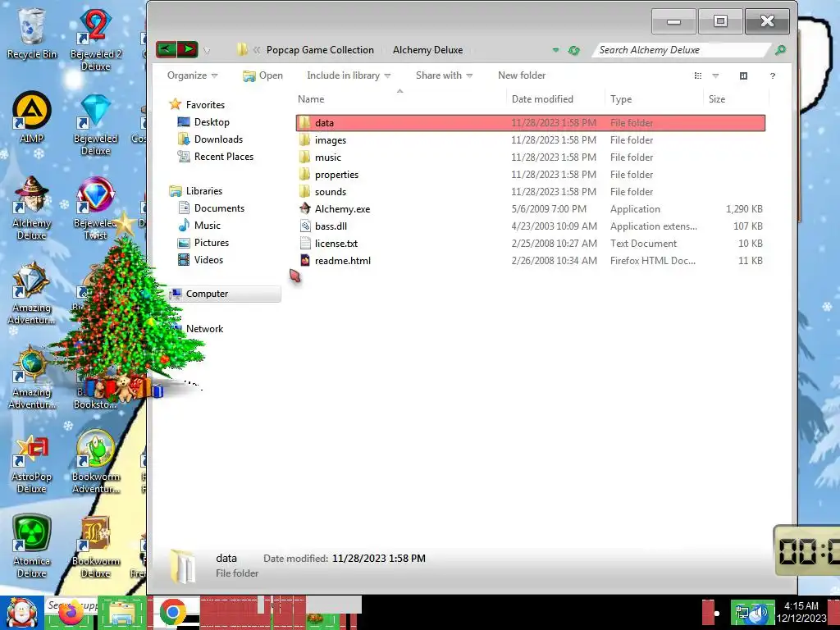Select the sounds folder
The image size is (840, 630).
[531, 192]
